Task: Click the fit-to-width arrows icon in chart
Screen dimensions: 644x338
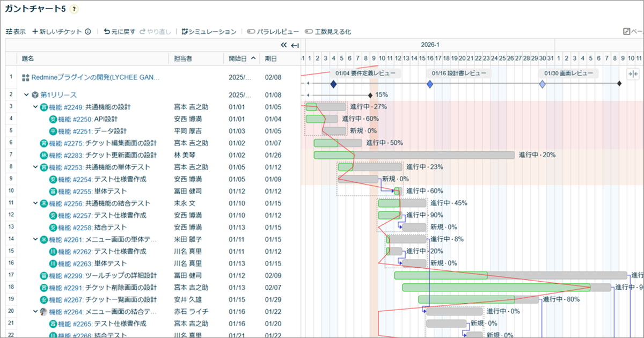Action: [x=633, y=74]
